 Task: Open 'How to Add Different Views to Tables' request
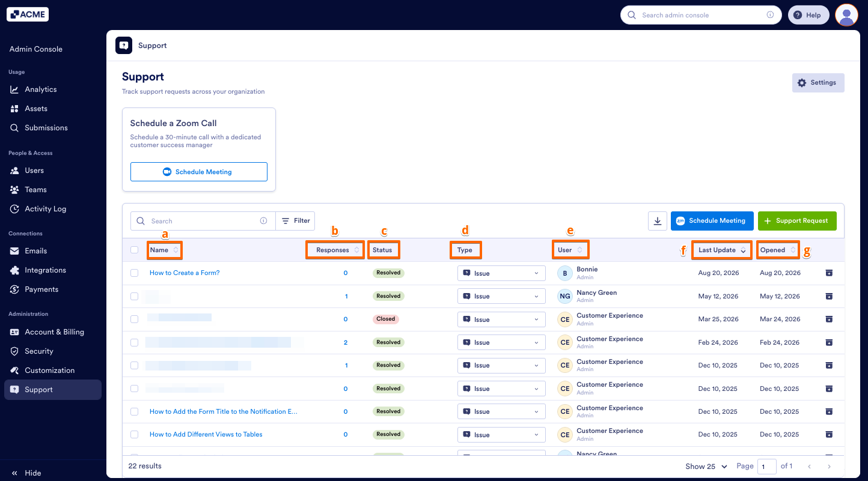(x=206, y=434)
